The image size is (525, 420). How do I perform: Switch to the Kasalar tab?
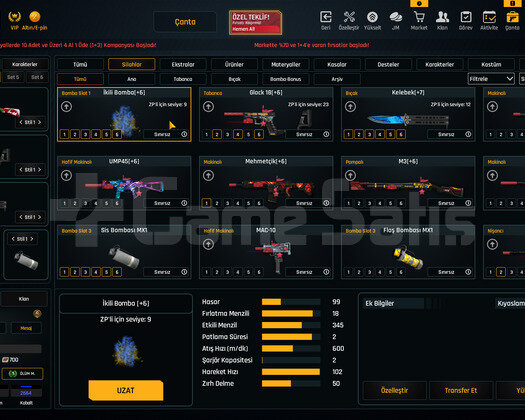337,64
